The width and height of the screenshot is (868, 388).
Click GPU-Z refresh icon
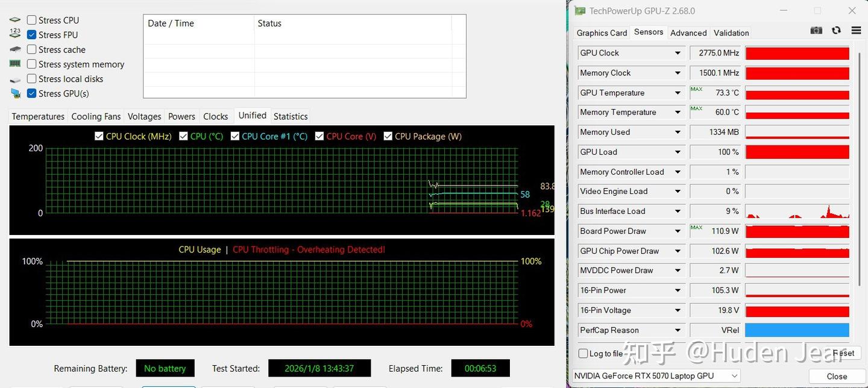point(836,30)
